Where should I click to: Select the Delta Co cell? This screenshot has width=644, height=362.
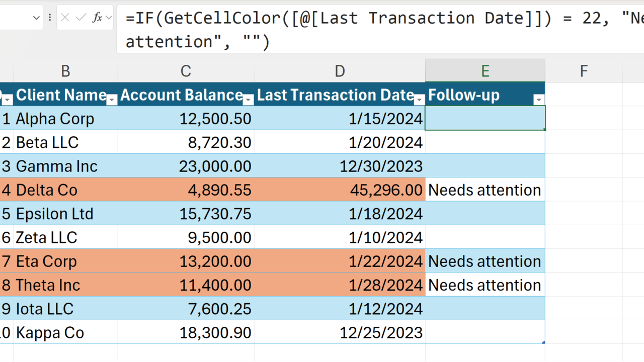click(65, 190)
